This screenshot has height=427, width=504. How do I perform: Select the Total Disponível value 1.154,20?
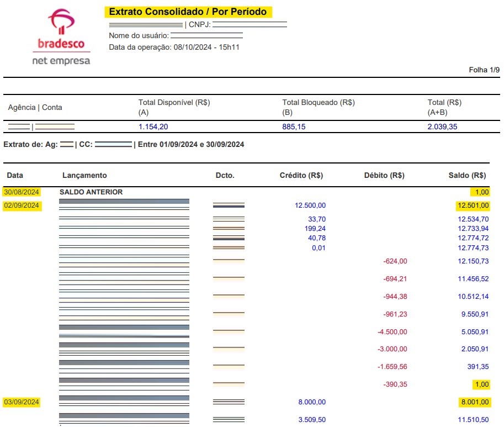(x=150, y=126)
